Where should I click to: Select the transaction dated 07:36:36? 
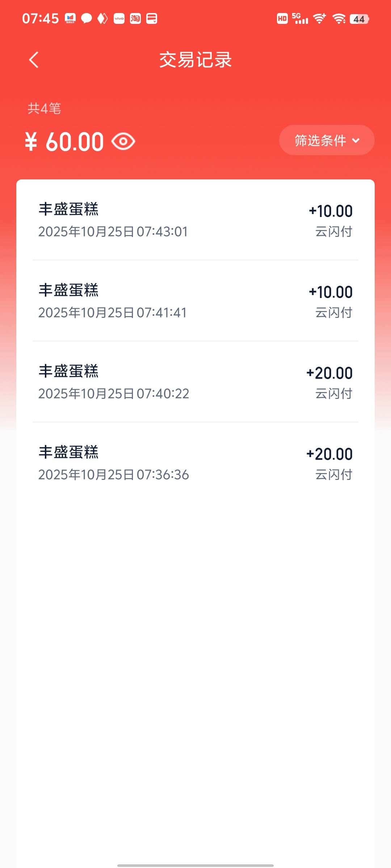[x=195, y=463]
